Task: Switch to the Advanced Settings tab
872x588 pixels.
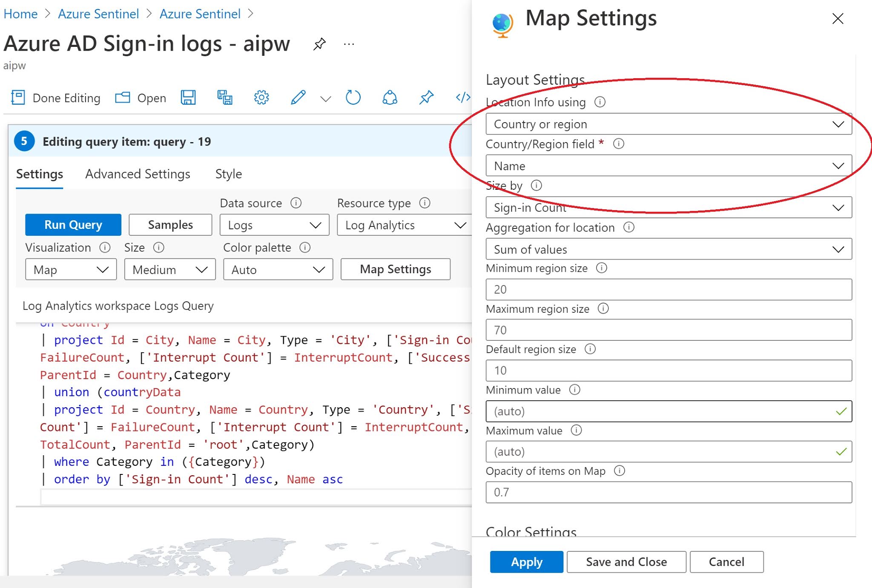Action: (x=137, y=174)
